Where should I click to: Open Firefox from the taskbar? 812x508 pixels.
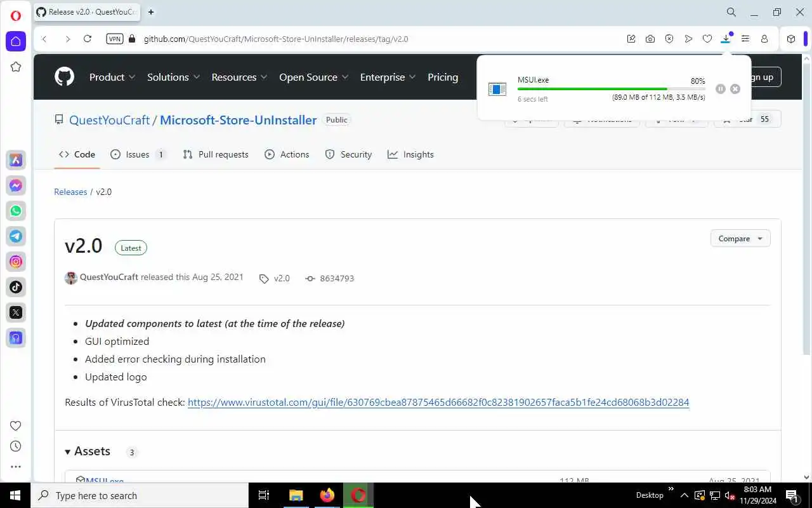point(327,495)
